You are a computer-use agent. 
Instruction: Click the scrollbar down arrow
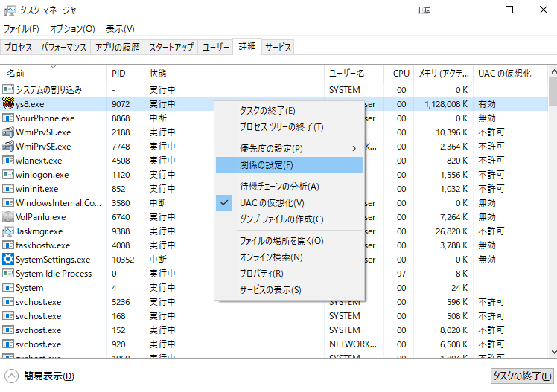tap(553, 352)
